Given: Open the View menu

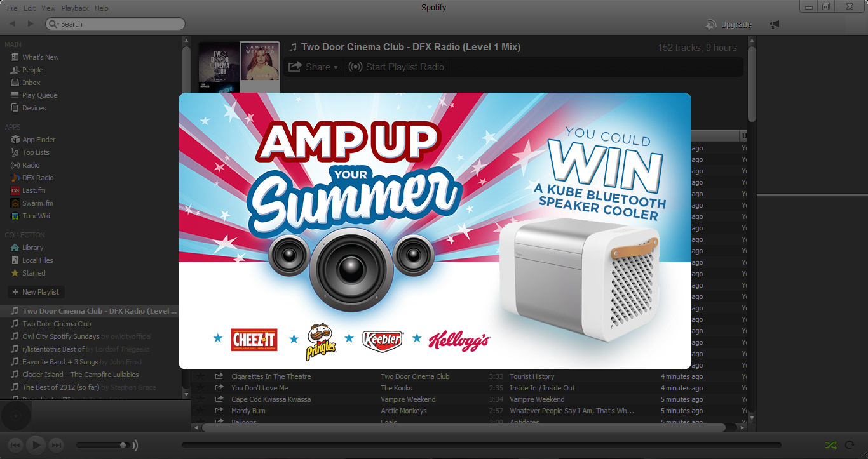Looking at the screenshot, I should [48, 8].
